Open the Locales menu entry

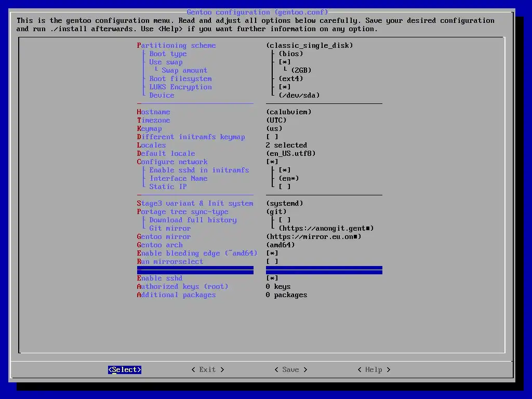coord(151,145)
